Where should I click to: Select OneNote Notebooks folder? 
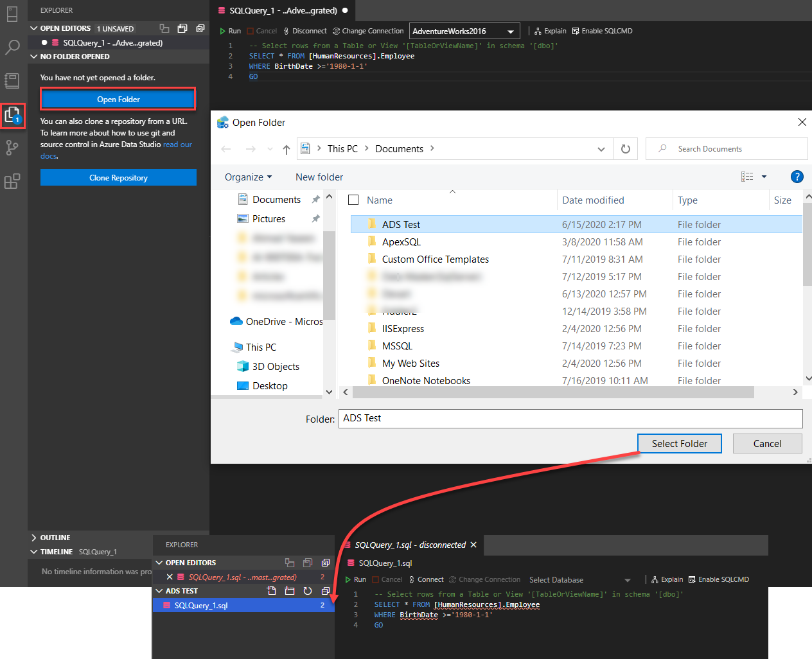pos(576,380)
